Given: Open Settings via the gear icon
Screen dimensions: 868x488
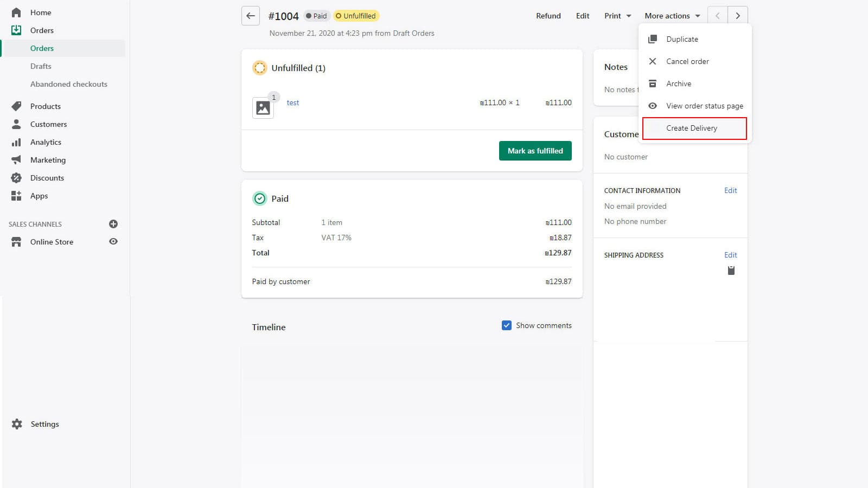Looking at the screenshot, I should [x=17, y=423].
